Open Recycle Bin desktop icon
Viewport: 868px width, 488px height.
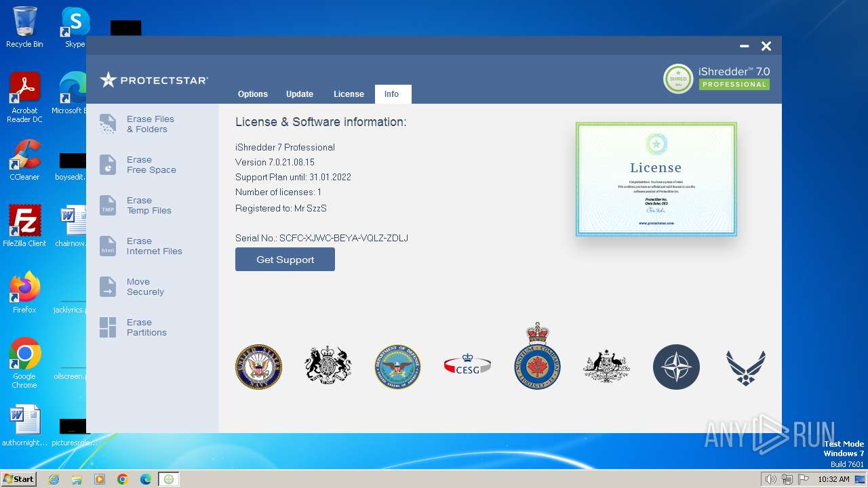(24, 27)
